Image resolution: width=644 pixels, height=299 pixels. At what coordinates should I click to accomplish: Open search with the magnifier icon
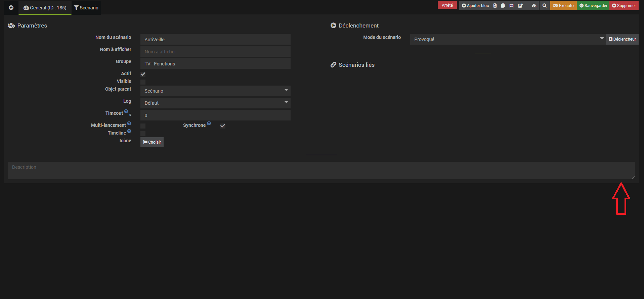[x=545, y=6]
